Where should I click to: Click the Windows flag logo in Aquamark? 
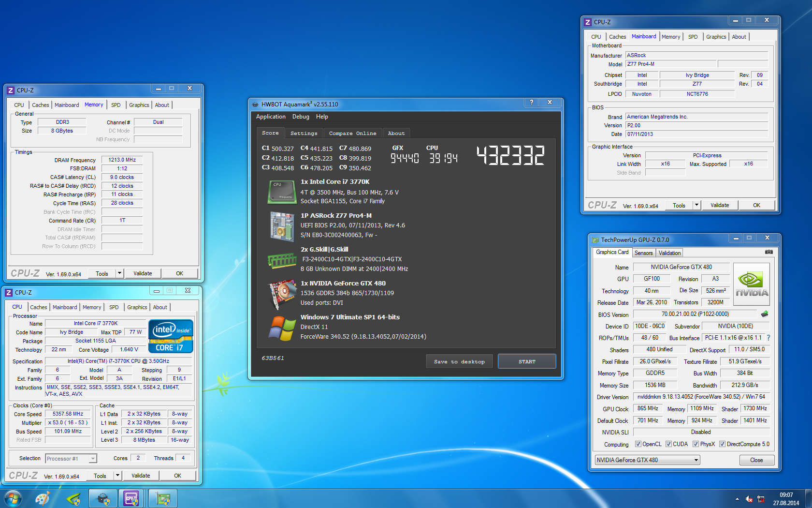(x=282, y=328)
